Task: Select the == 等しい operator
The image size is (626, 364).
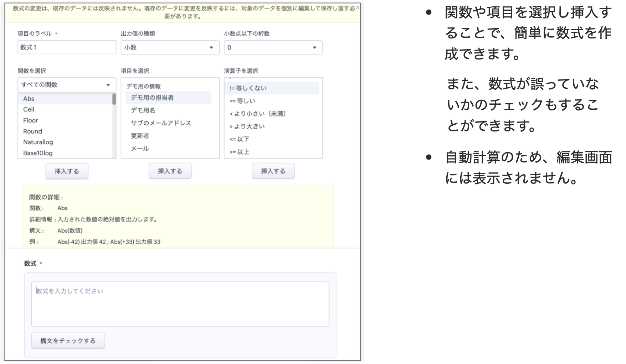Action: (272, 101)
